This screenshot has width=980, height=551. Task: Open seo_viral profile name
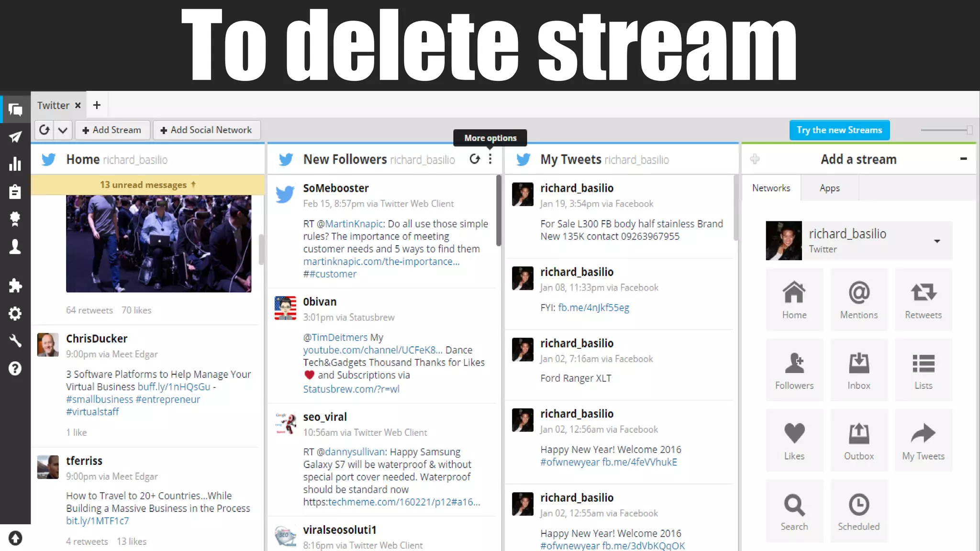(x=325, y=417)
